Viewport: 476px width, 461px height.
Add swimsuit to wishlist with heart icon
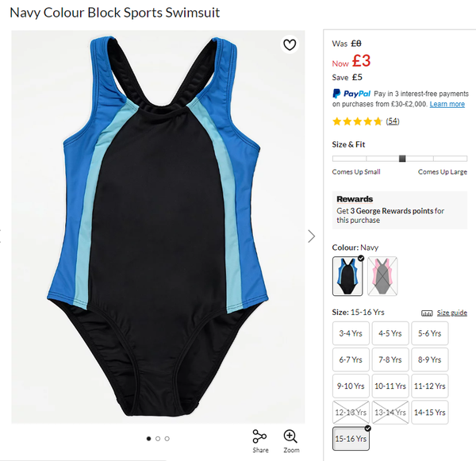290,44
